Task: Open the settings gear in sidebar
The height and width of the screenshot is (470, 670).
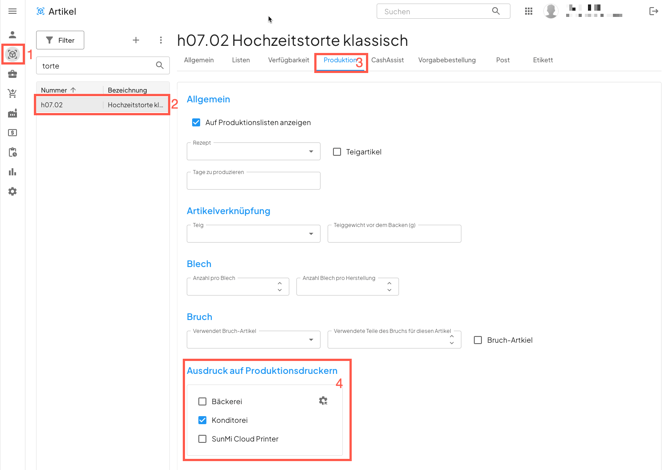Action: click(x=12, y=191)
